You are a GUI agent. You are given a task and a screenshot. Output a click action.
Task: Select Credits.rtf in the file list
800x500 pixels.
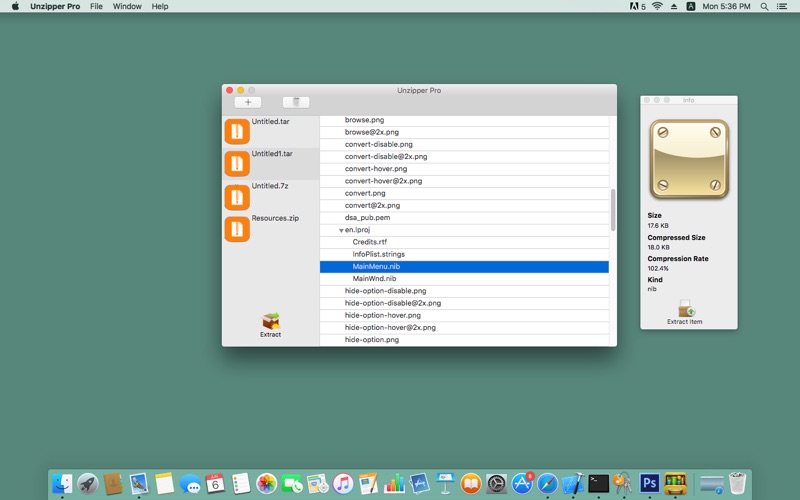coord(464,242)
